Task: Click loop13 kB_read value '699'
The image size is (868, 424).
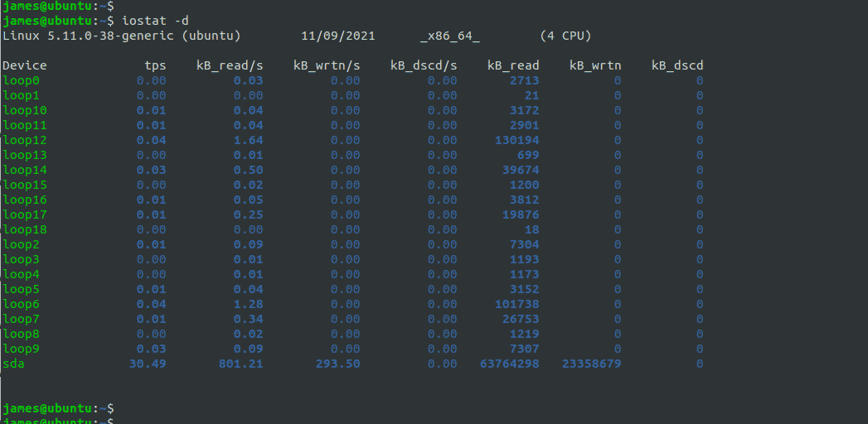Action: tap(528, 156)
